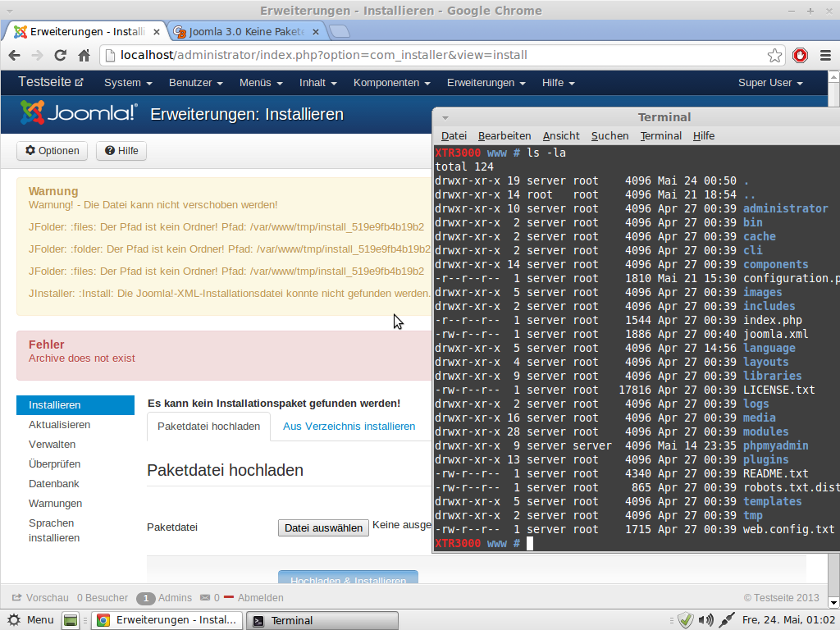Close the Erweiterungen - Installieren tab
This screenshot has width=840, height=630.
[157, 32]
